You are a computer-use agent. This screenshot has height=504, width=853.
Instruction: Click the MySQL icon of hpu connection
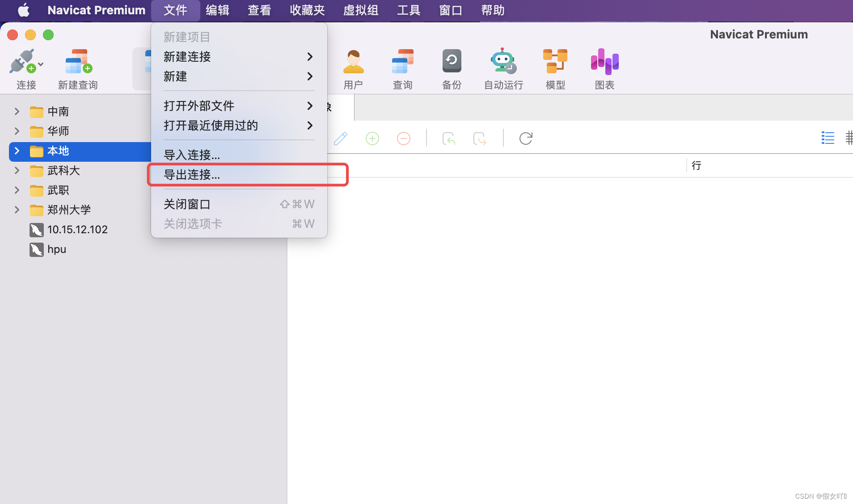point(37,249)
